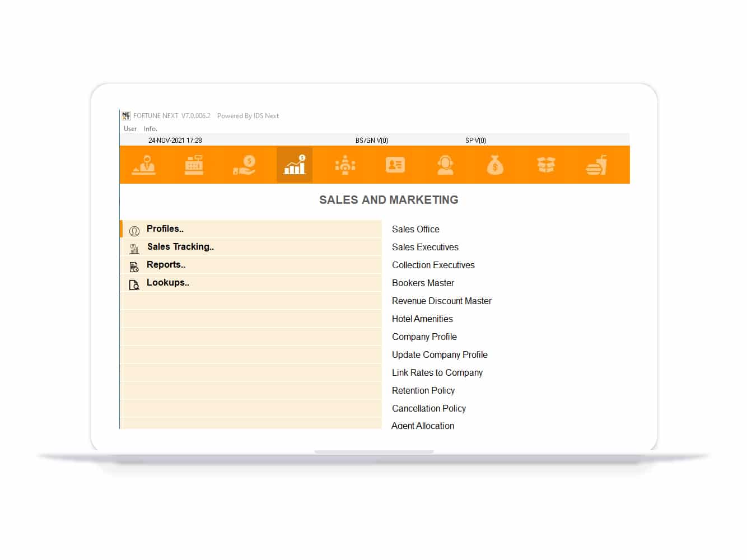Expand the Lookups.. section

click(167, 283)
